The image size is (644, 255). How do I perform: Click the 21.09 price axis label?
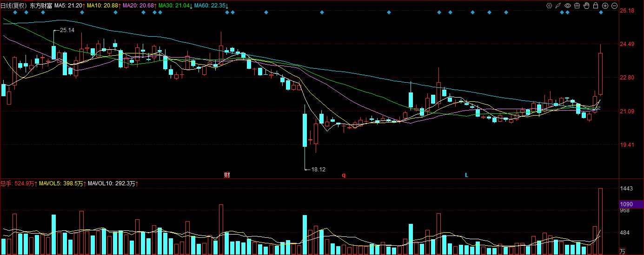point(627,111)
